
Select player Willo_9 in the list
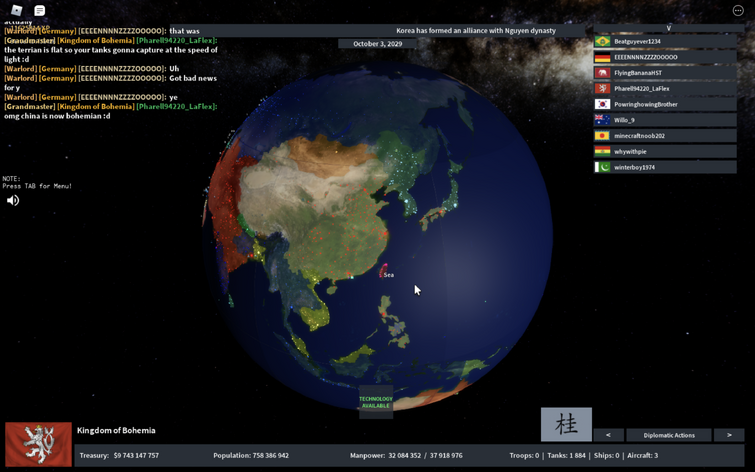[665, 120]
